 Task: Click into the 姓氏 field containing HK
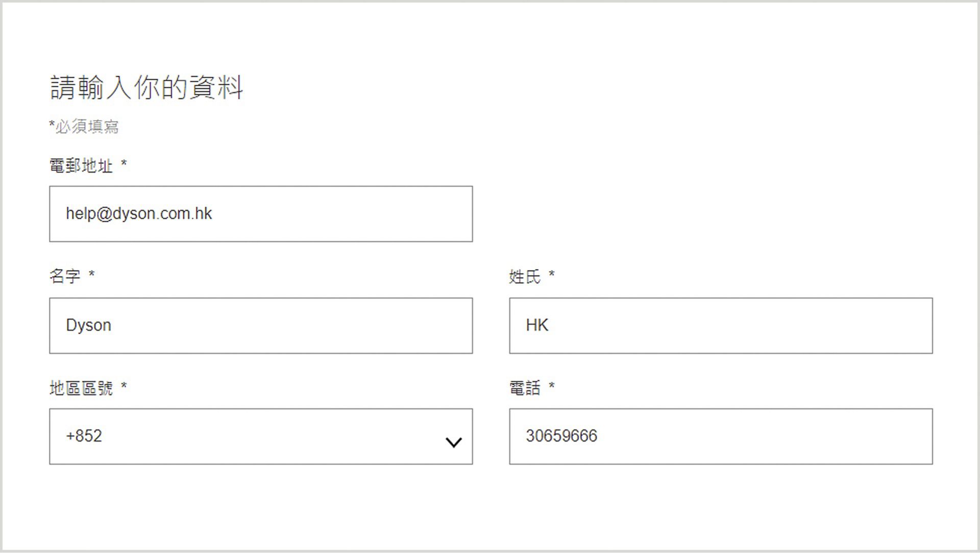(x=721, y=326)
